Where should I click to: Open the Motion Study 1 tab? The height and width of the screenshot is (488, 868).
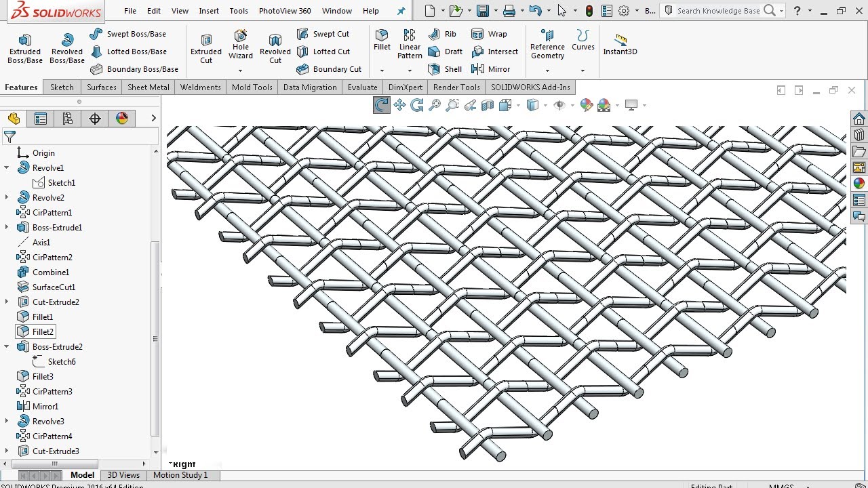coord(180,475)
